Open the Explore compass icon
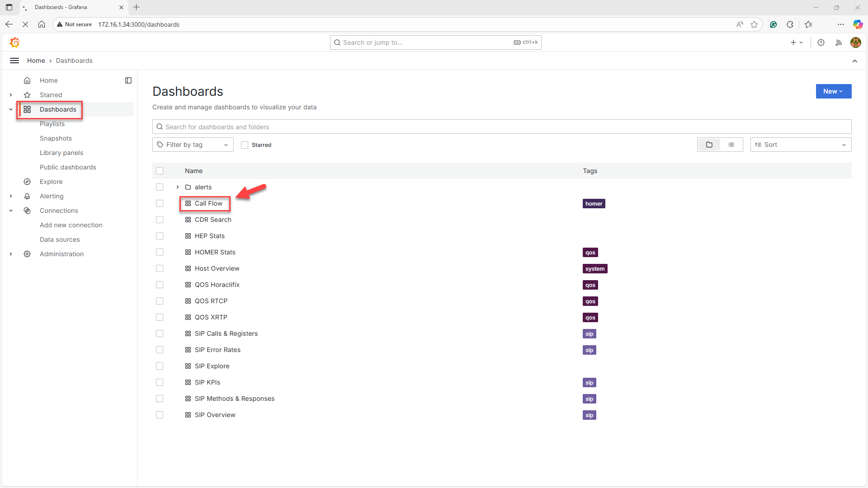Screen dimensions: 868x488 click(27, 182)
